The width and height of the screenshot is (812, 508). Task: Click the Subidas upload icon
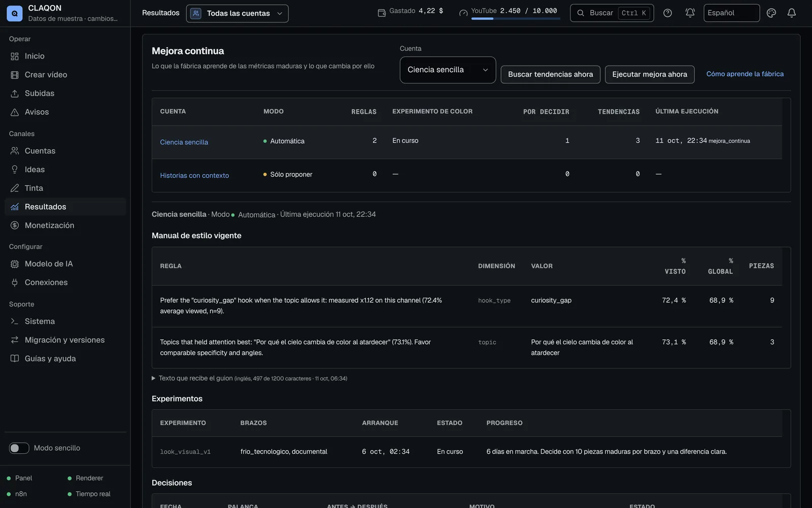15,93
